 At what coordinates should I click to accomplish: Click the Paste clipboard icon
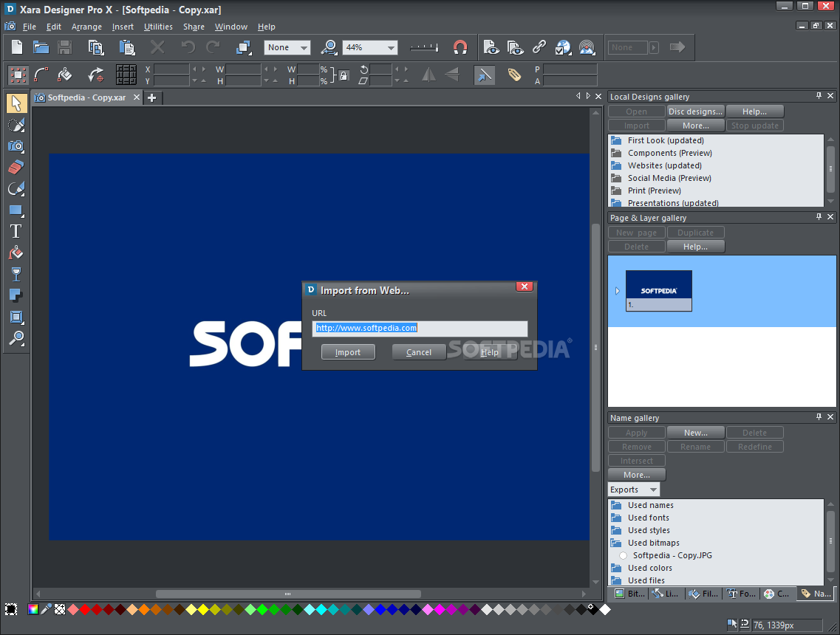(x=127, y=47)
